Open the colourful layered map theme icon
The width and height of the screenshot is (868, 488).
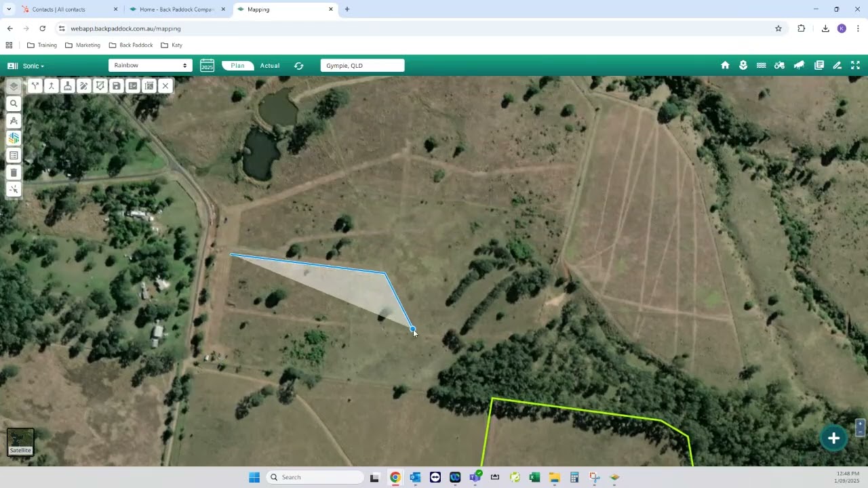tap(14, 138)
